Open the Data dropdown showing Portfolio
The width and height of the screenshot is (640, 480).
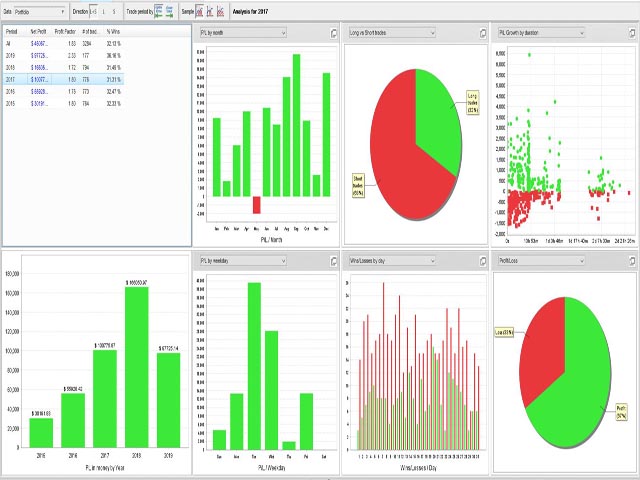click(x=40, y=12)
